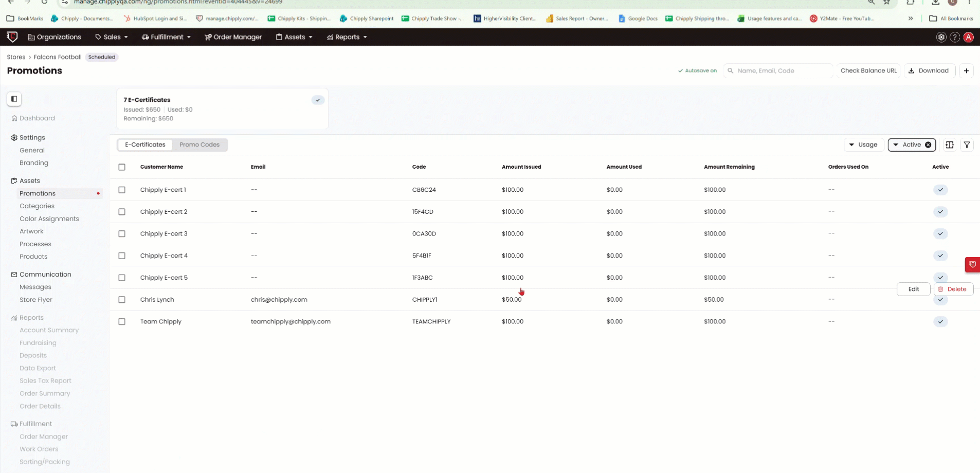
Task: Open the HubSpot Login bookmark
Action: 155,19
